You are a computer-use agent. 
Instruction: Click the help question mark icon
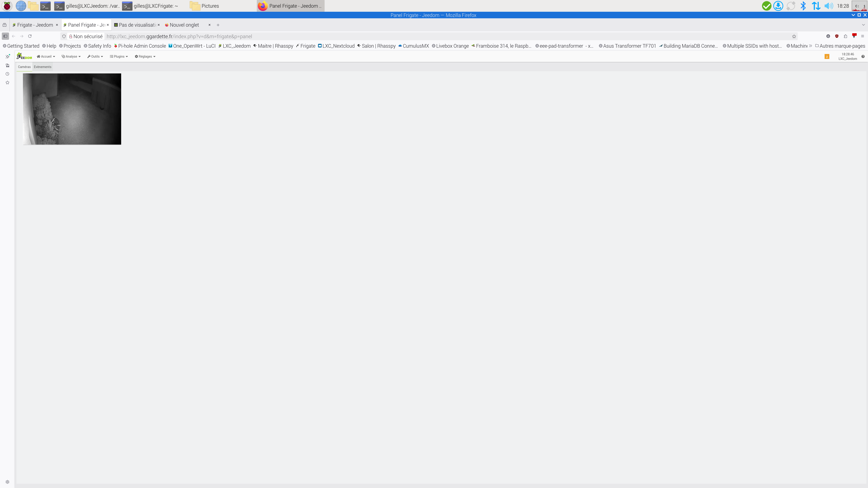(x=863, y=56)
